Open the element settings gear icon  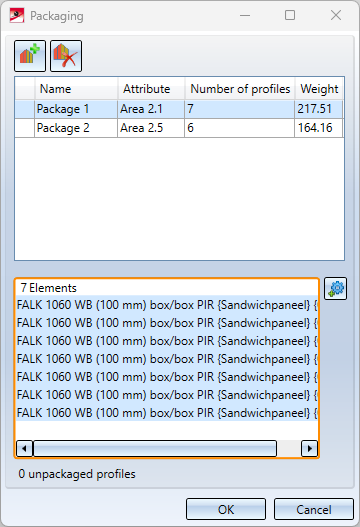click(x=335, y=288)
